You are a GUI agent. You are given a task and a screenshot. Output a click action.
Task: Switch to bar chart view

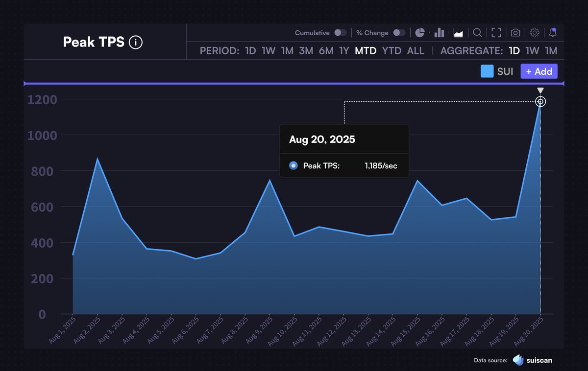(439, 33)
